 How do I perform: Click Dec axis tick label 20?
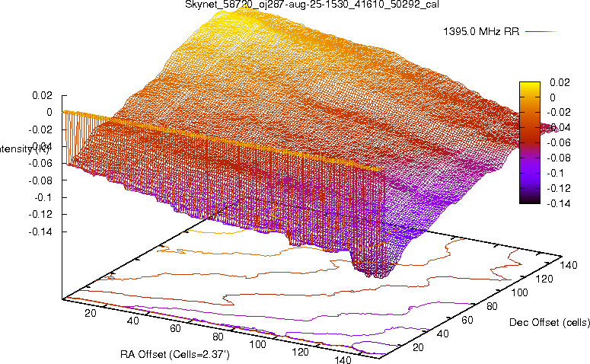418,347
